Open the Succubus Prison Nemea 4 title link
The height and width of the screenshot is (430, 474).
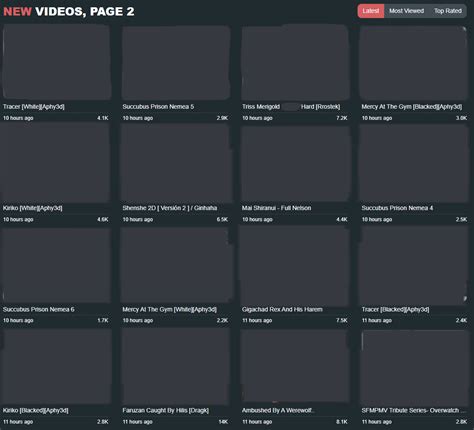point(397,208)
